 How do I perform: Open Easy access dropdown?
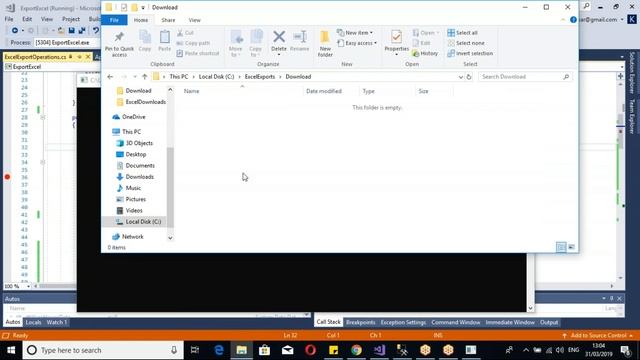pyautogui.click(x=357, y=43)
